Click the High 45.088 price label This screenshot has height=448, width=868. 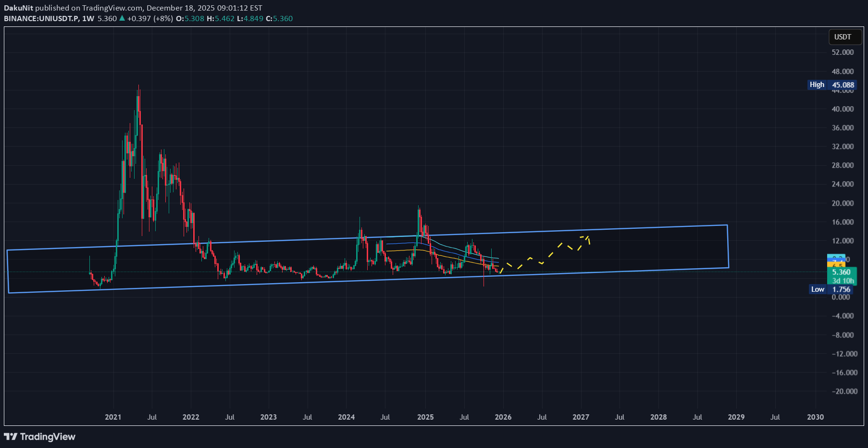point(832,85)
